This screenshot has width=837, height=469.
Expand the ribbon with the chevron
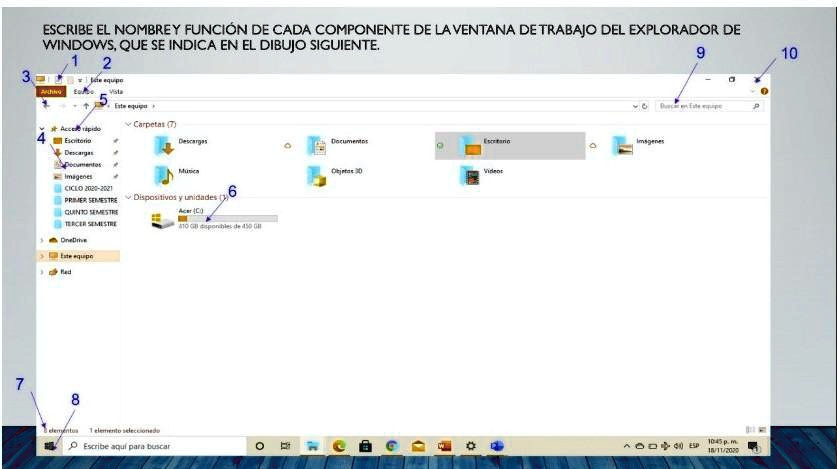point(753,91)
